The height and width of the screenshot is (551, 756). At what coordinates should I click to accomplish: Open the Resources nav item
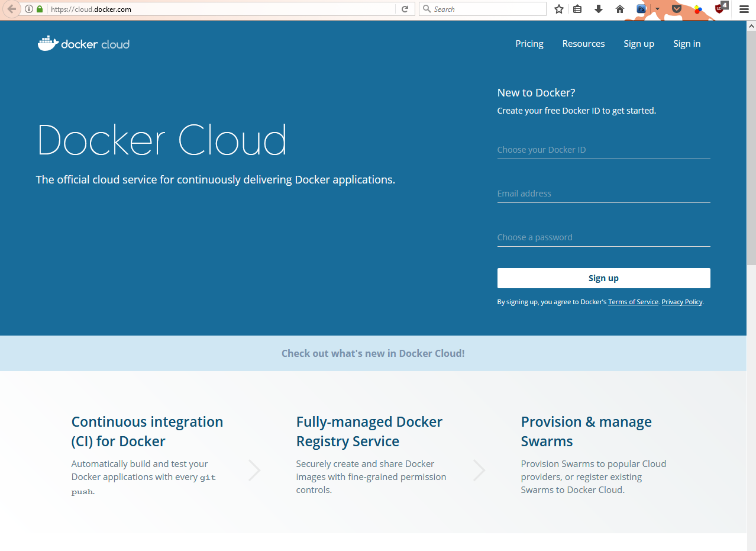[x=583, y=44]
